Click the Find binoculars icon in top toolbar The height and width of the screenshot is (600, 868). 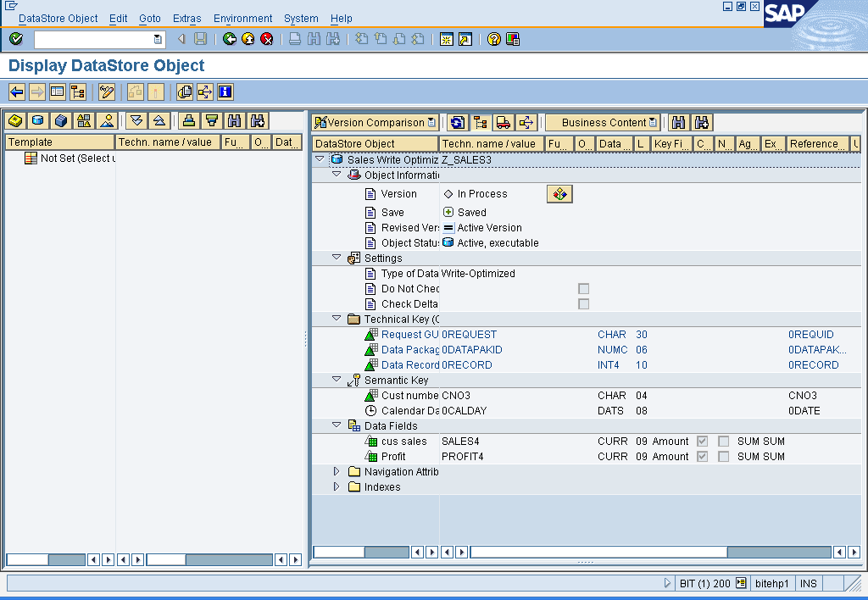coord(314,39)
